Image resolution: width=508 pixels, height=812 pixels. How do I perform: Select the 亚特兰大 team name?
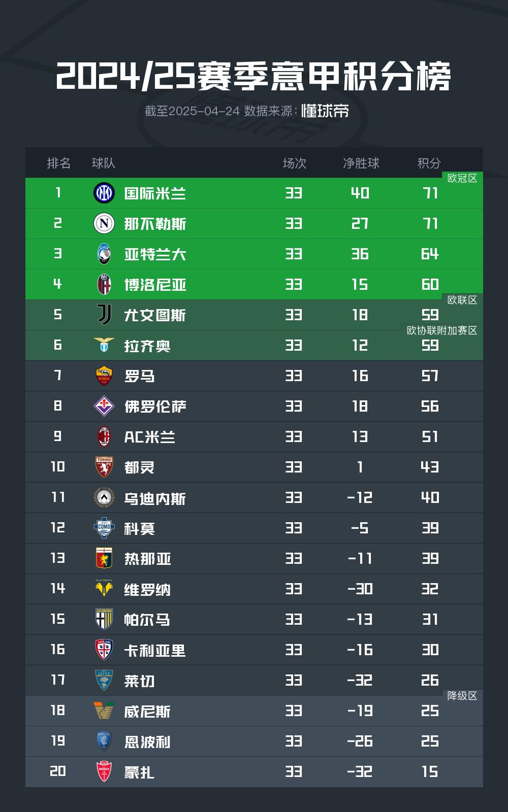point(155,254)
